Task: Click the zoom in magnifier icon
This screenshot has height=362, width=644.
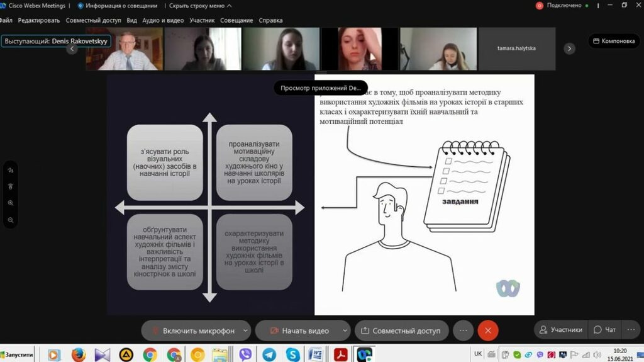Action: pyautogui.click(x=11, y=203)
